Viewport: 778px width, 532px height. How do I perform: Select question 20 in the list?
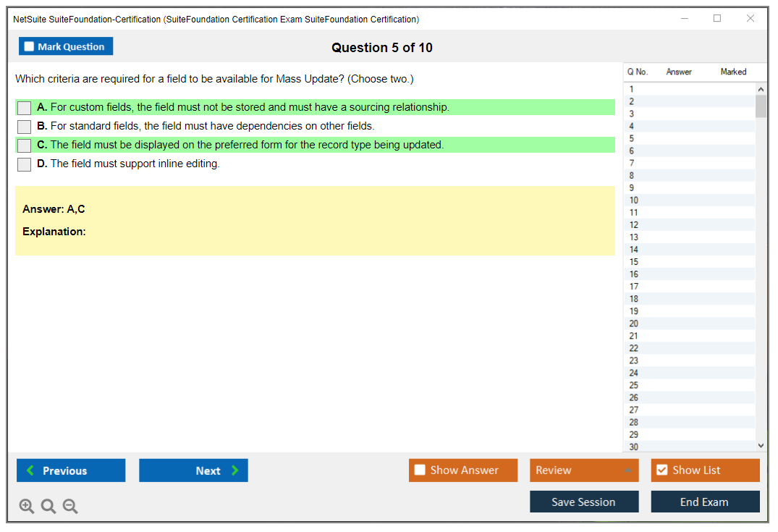coord(689,324)
